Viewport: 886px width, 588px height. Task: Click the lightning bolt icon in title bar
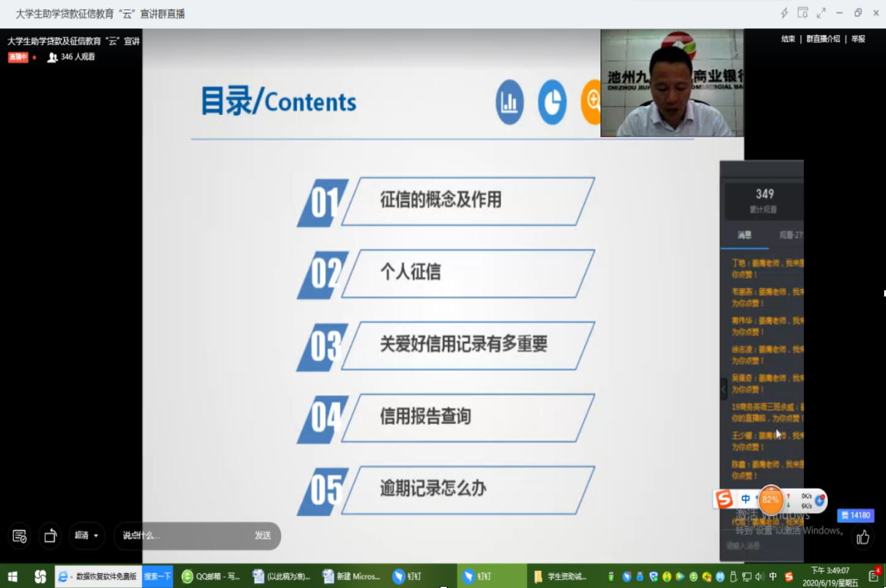784,13
